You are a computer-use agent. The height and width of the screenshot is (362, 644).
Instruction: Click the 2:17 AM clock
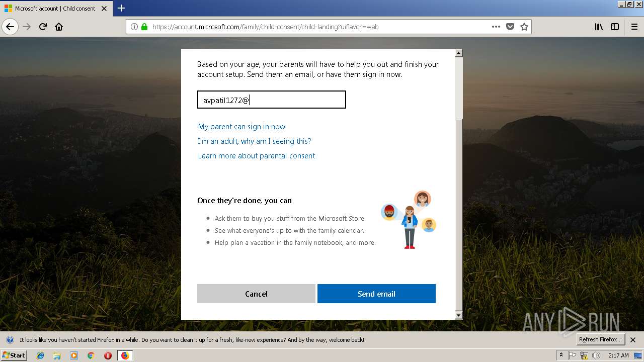618,355
